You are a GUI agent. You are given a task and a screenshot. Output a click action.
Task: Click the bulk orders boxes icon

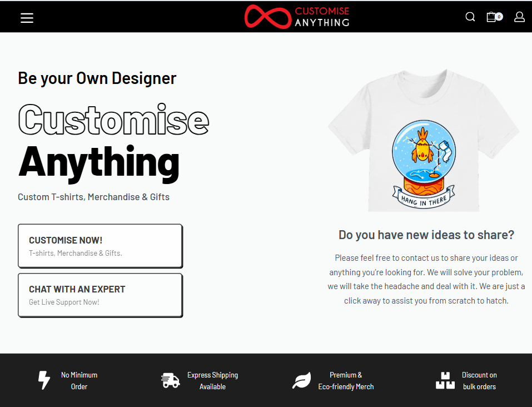445,380
